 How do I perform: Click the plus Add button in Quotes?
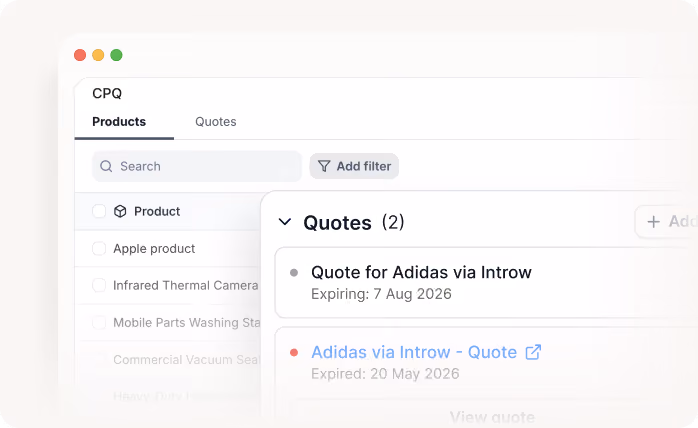[x=668, y=221]
